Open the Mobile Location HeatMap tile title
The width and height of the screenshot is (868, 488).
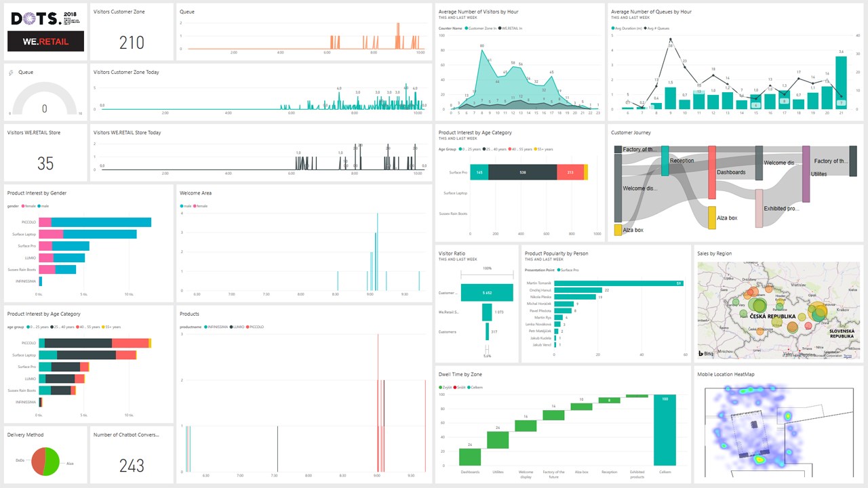pos(726,374)
